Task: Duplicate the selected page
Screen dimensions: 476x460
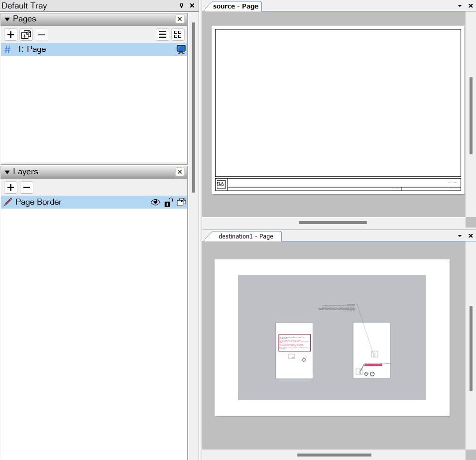Action: coord(26,34)
